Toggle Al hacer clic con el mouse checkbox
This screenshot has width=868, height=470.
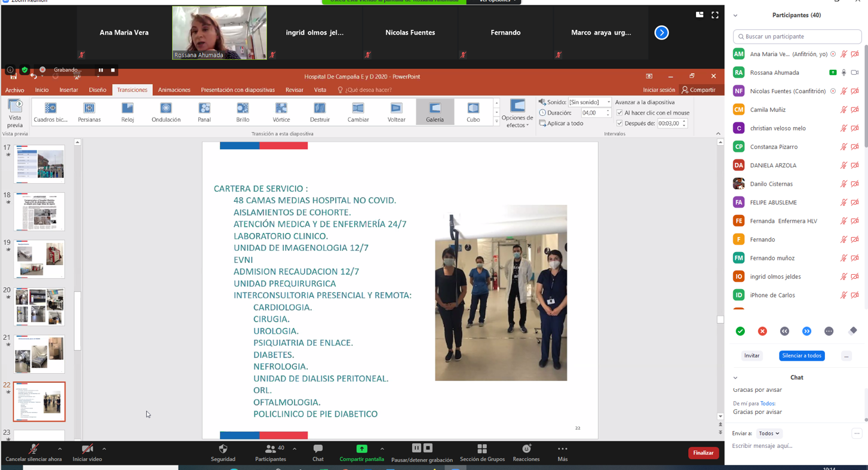point(619,113)
